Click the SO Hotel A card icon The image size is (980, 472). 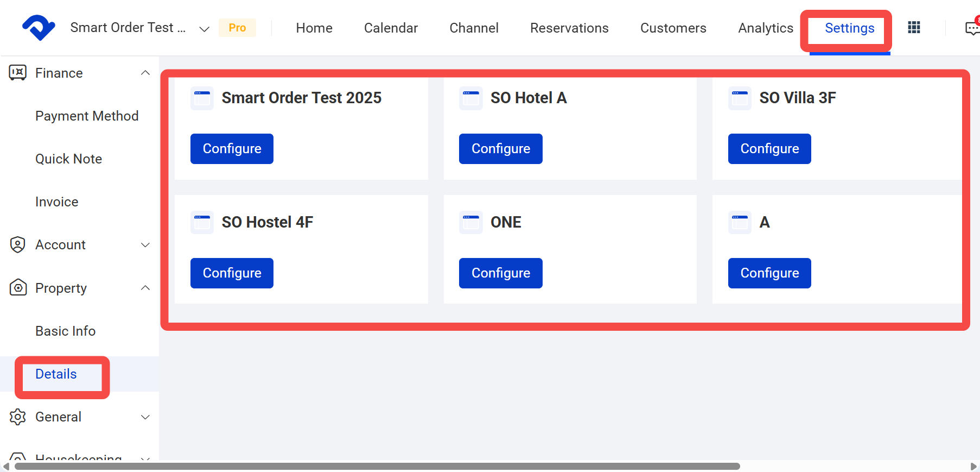[x=470, y=98]
